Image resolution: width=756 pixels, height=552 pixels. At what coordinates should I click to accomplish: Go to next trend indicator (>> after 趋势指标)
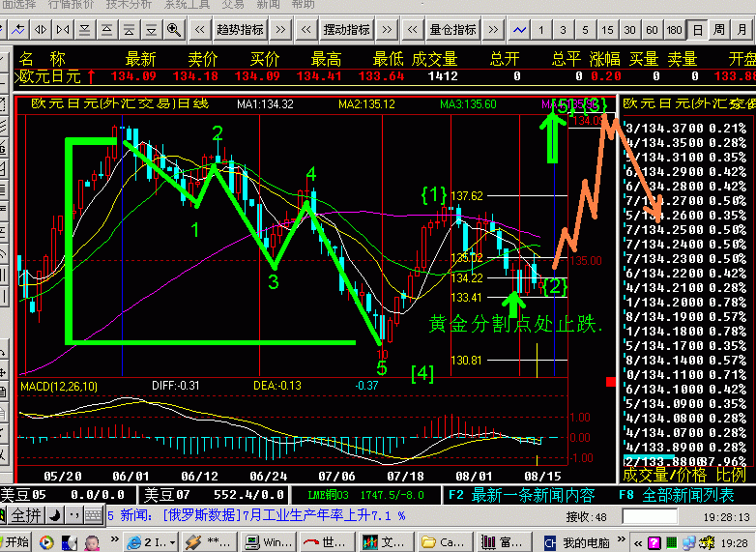(x=280, y=30)
